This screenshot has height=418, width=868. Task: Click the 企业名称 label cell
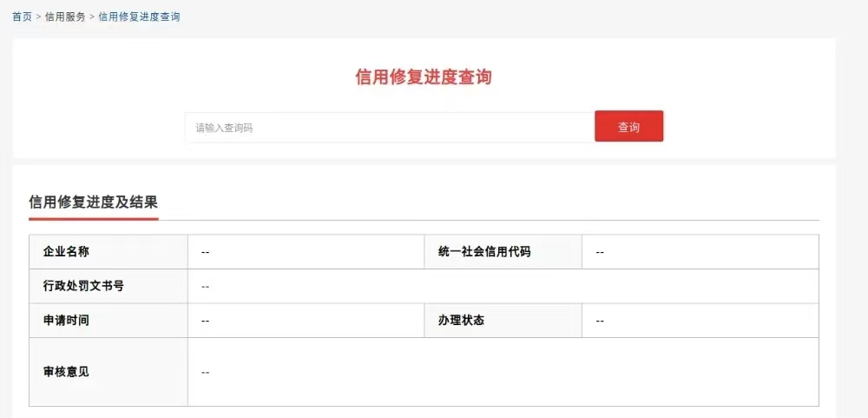pos(108,252)
